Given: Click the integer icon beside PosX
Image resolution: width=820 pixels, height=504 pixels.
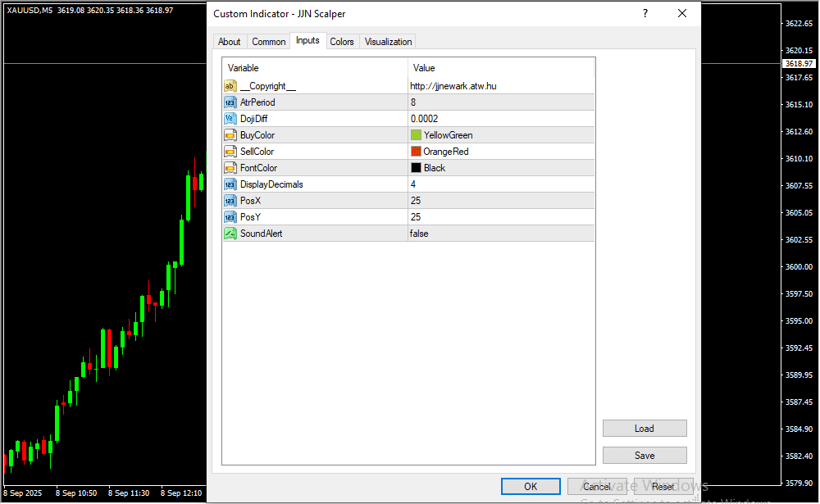Looking at the screenshot, I should 230,201.
